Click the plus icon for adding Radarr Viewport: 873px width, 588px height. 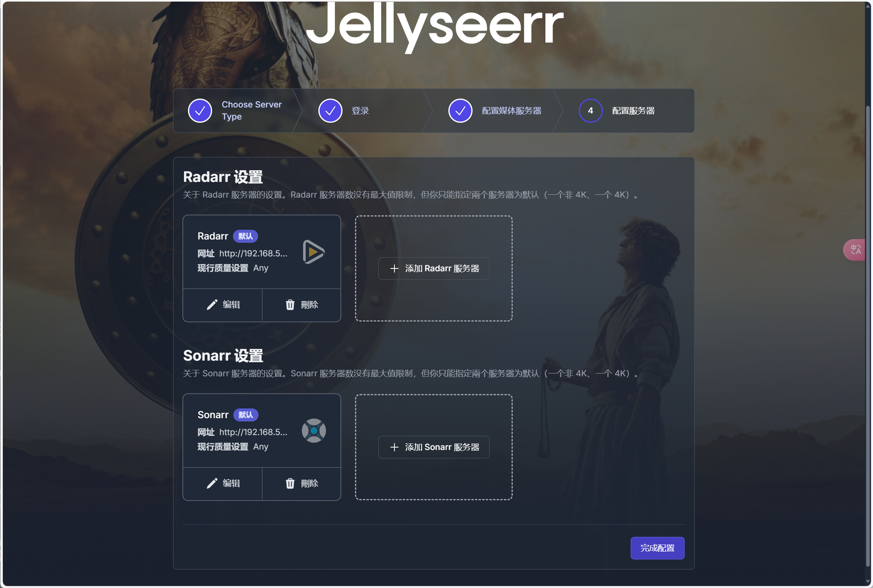click(x=394, y=268)
